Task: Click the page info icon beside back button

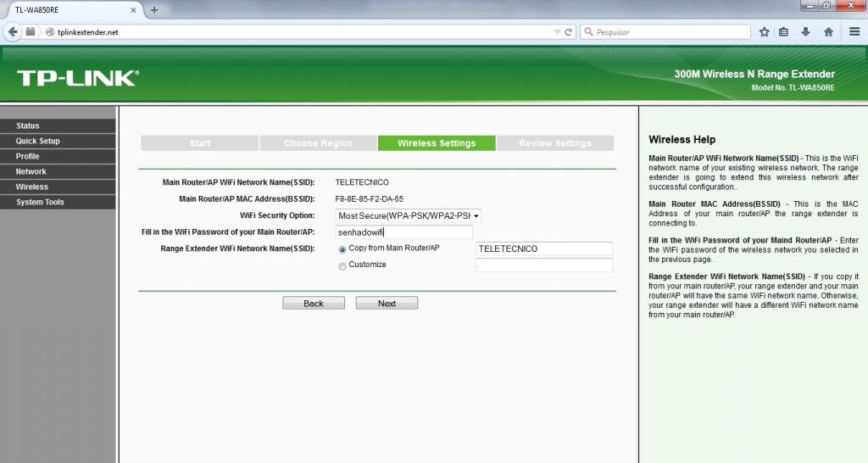Action: click(x=31, y=31)
